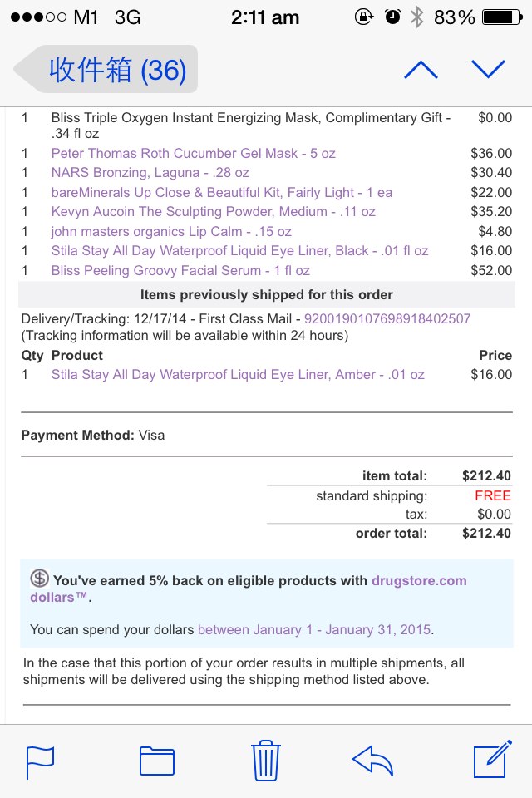Open Stila Eye Liner, Amber product link

pos(238,374)
